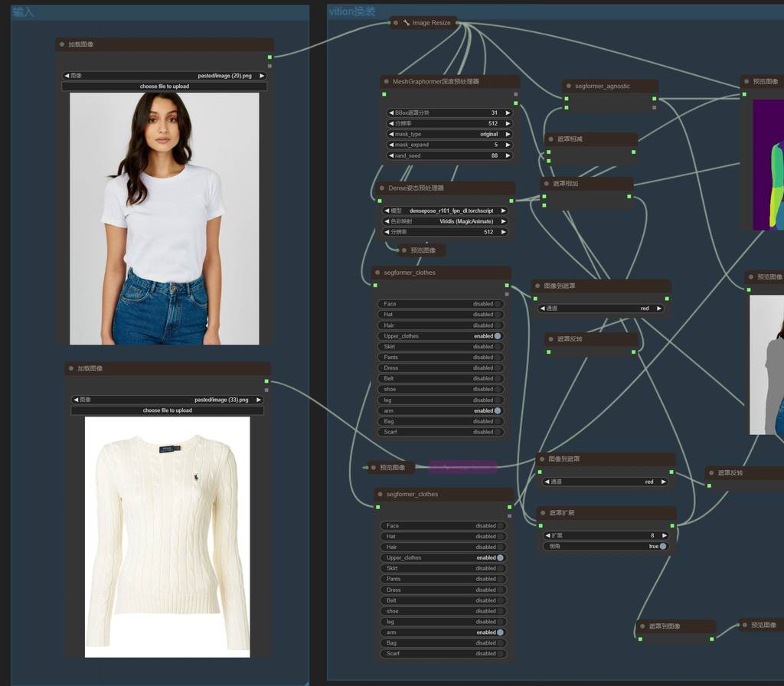Collapse the 遮罩相减 node using its dot
The width and height of the screenshot is (784, 686).
coord(550,139)
